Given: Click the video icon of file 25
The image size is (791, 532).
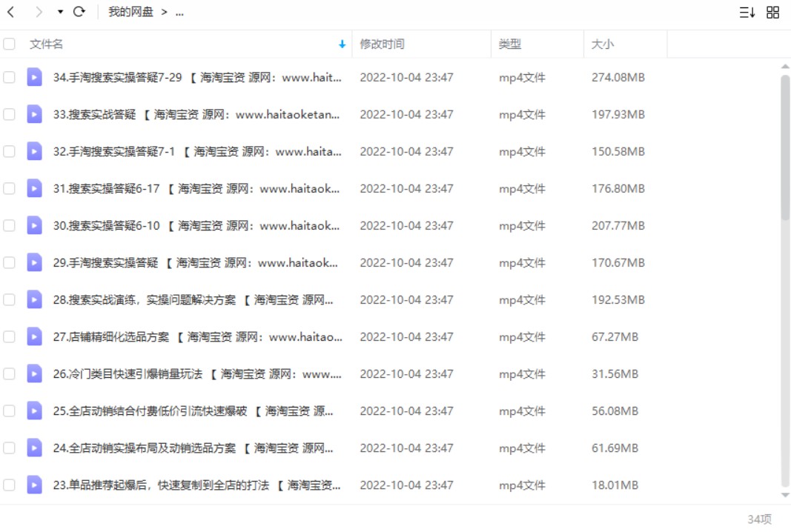Looking at the screenshot, I should point(34,411).
